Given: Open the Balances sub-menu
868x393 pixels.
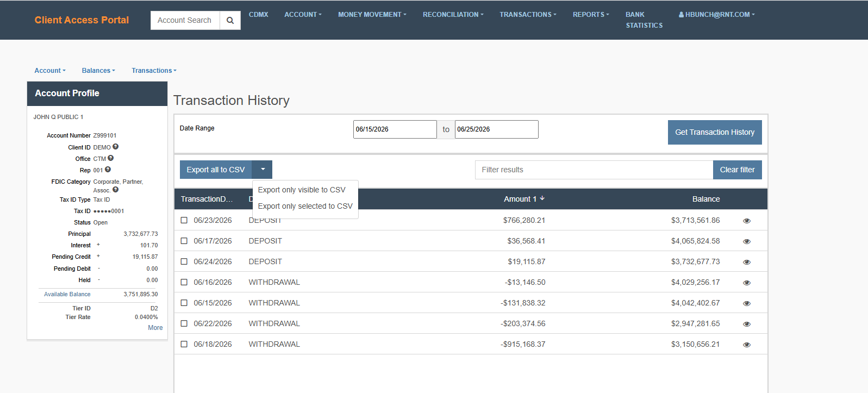Looking at the screenshot, I should pyautogui.click(x=98, y=71).
